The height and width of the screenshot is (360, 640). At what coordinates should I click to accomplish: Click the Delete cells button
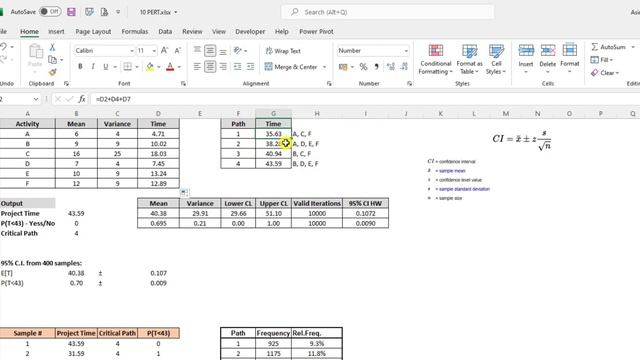point(547,59)
